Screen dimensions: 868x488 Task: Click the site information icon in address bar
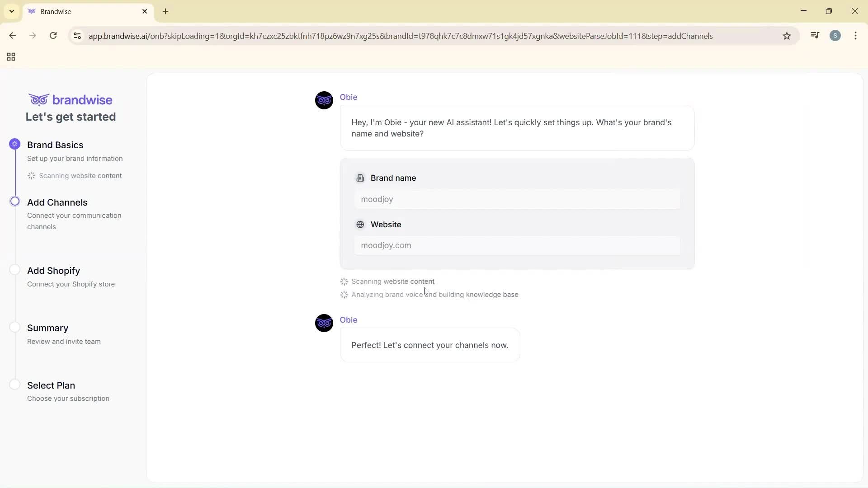[77, 36]
